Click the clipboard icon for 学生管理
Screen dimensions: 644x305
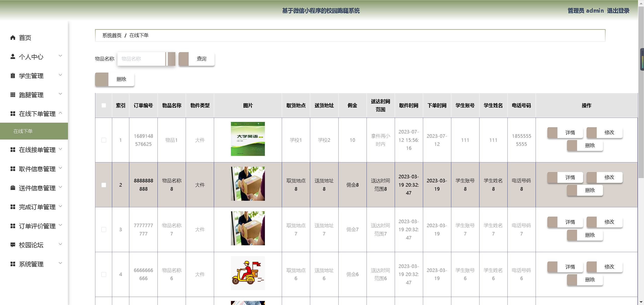13,76
